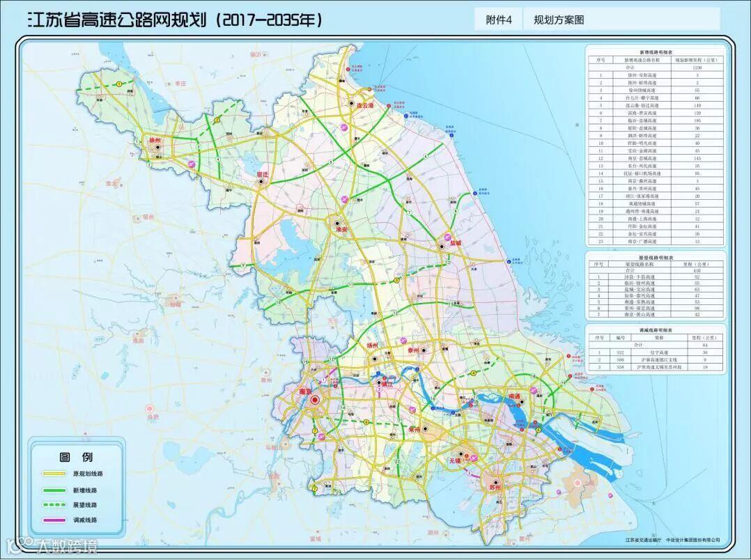Screen dimensions: 751x560
Task: Click the 徐州 city label
Action: (x=155, y=141)
